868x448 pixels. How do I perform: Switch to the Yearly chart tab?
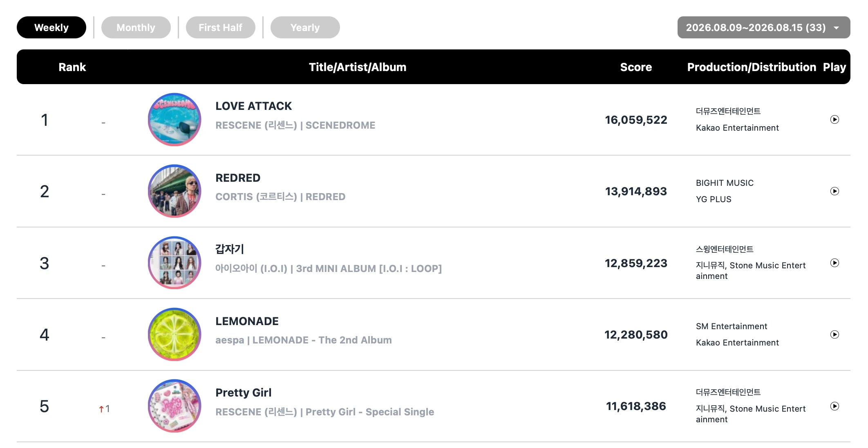[x=305, y=27]
